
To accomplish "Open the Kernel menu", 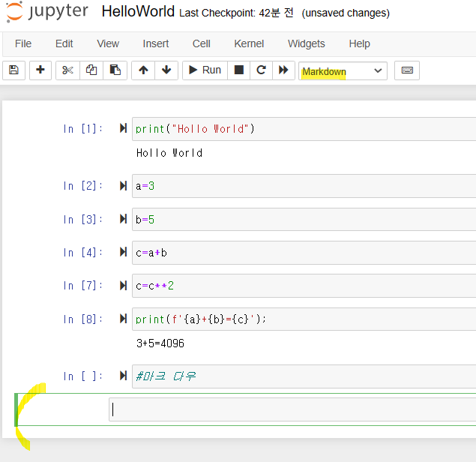I will [249, 43].
